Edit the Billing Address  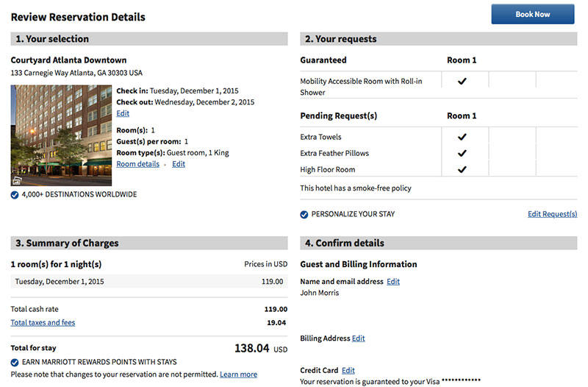pyautogui.click(x=358, y=338)
